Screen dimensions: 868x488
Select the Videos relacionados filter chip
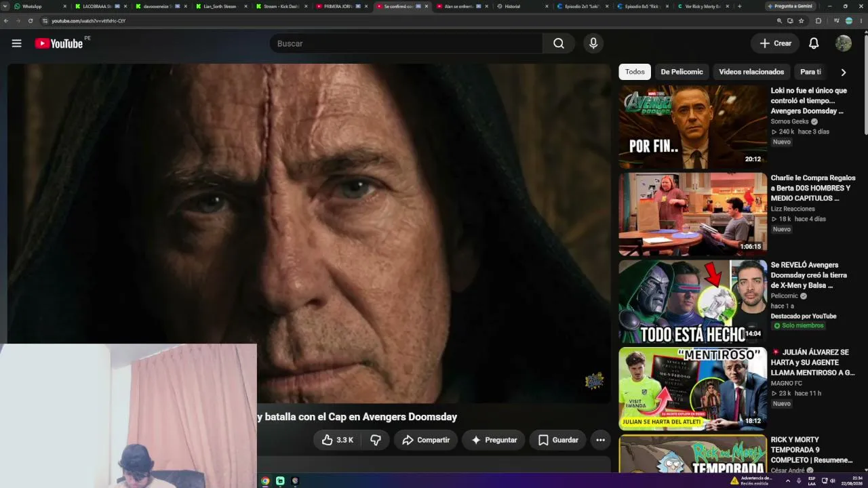tap(751, 72)
